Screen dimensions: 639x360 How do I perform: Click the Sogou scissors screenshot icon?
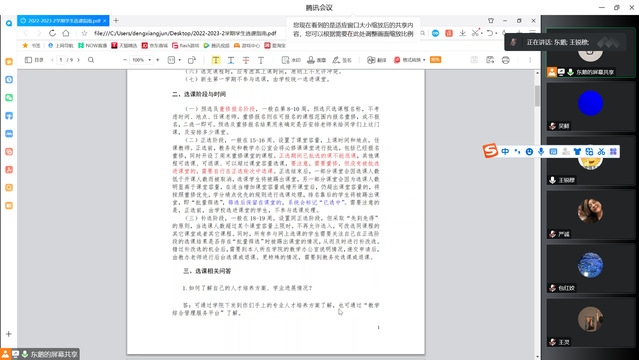click(x=601, y=152)
